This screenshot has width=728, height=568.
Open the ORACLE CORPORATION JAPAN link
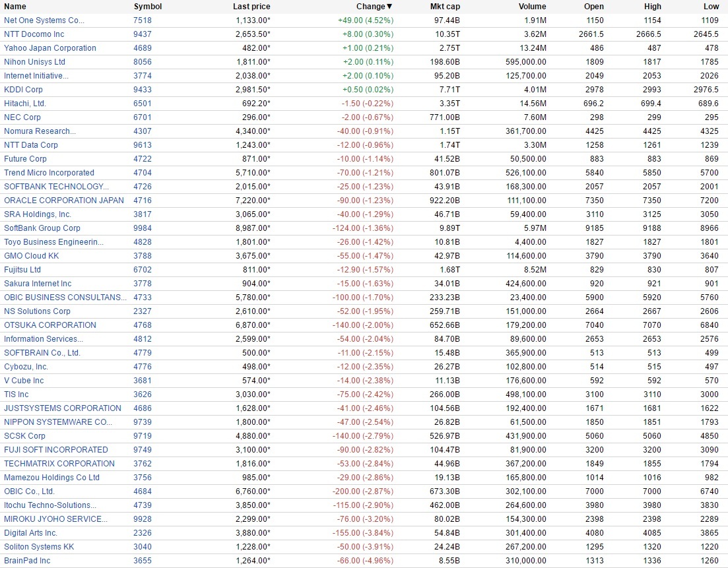[x=64, y=201]
